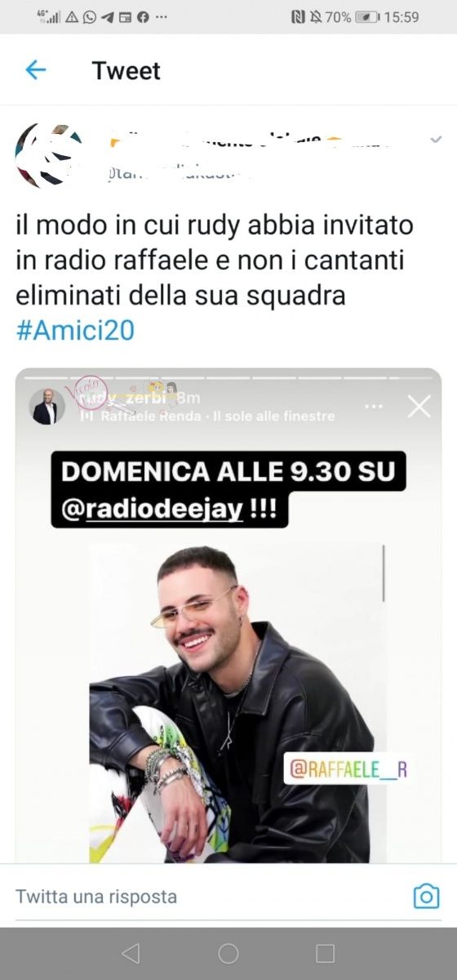Tap the DOMENICA ALLE 9.30 SU caption

pyautogui.click(x=233, y=470)
